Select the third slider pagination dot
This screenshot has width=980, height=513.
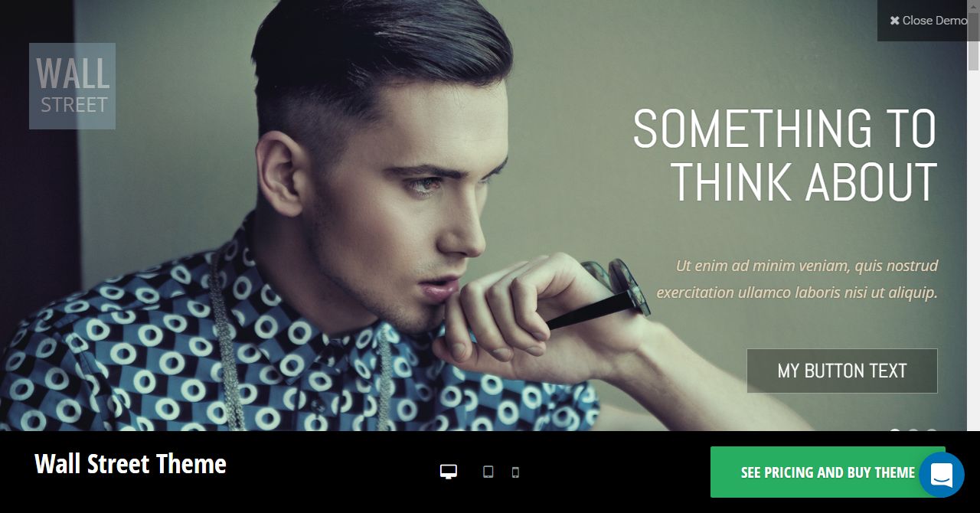932,433
